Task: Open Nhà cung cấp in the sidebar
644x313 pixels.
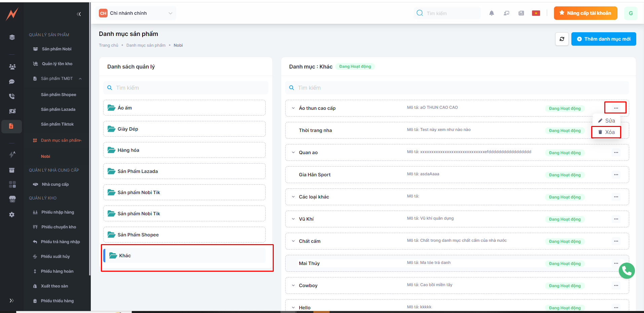Action: coord(55,184)
